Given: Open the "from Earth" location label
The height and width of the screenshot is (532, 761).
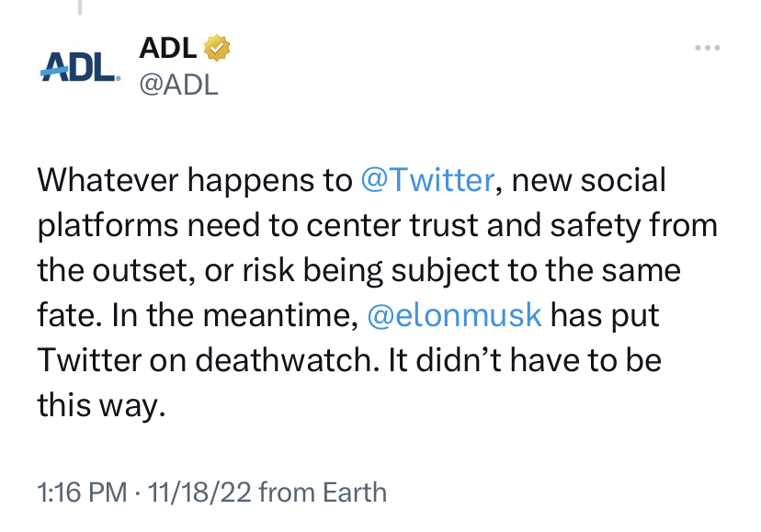Looking at the screenshot, I should 323,492.
